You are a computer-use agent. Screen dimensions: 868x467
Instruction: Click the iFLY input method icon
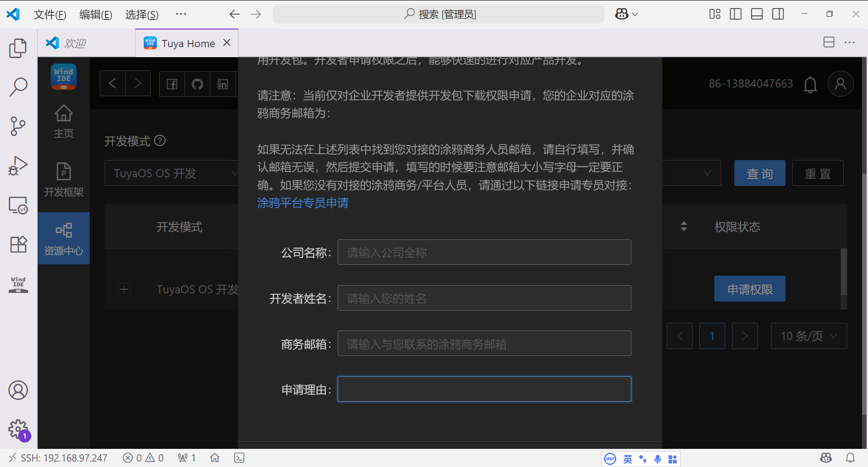coord(610,459)
